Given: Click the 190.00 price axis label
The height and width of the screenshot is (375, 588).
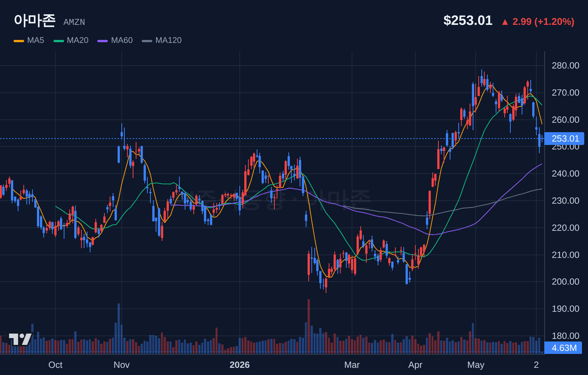Looking at the screenshot, I should point(565,309).
